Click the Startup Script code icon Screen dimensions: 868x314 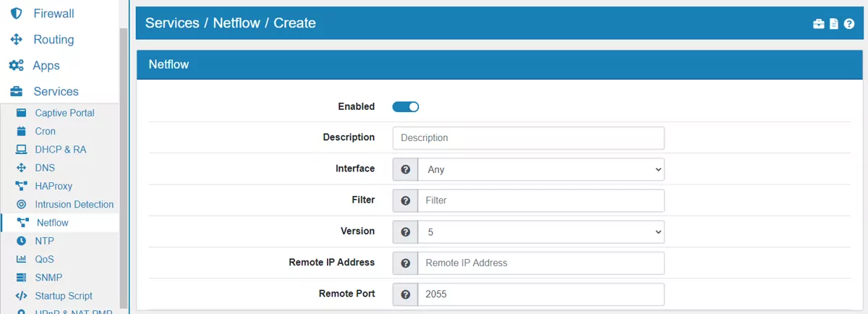click(21, 296)
